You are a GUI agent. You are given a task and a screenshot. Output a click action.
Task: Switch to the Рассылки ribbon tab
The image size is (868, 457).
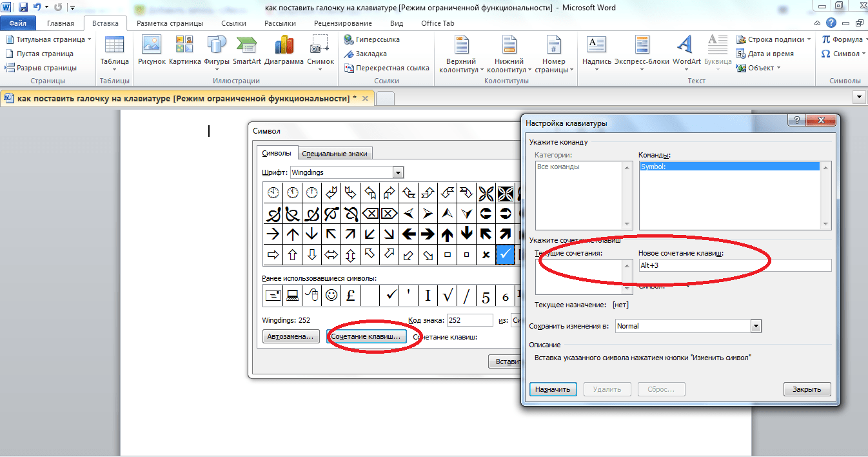coord(280,23)
